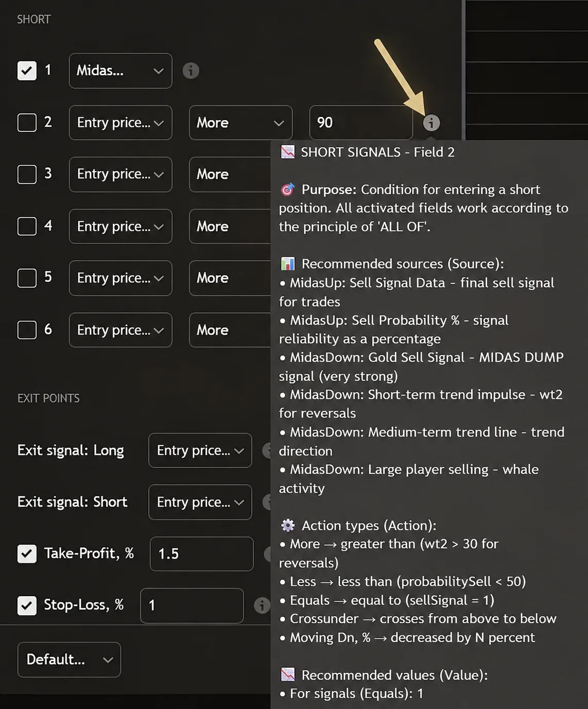Open More action dropdown in row 3
This screenshot has width=588, height=709.
coord(230,174)
